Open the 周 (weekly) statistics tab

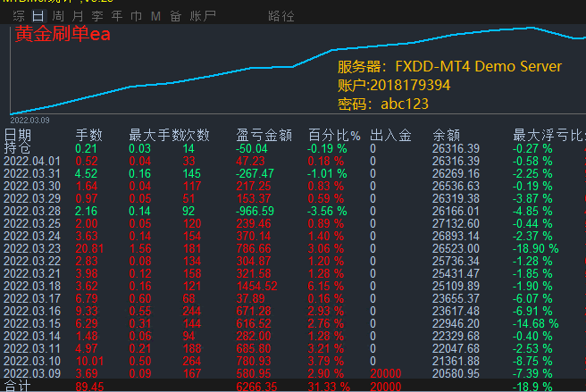click(x=58, y=16)
